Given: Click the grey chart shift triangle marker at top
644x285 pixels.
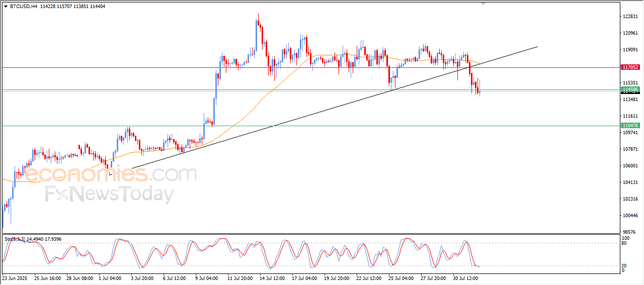Looking at the screenshot, I should click(x=484, y=4).
